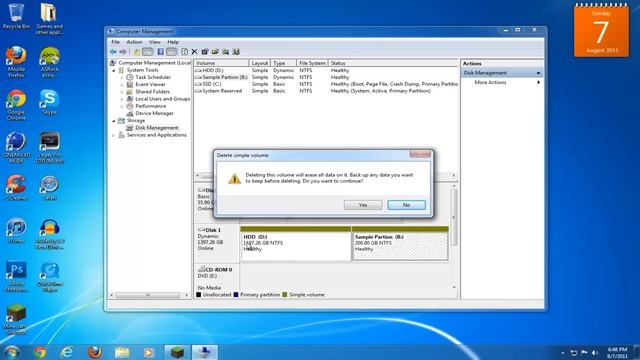Collapse the Storage tree node
Screen dimensions: 640x360
(114, 121)
